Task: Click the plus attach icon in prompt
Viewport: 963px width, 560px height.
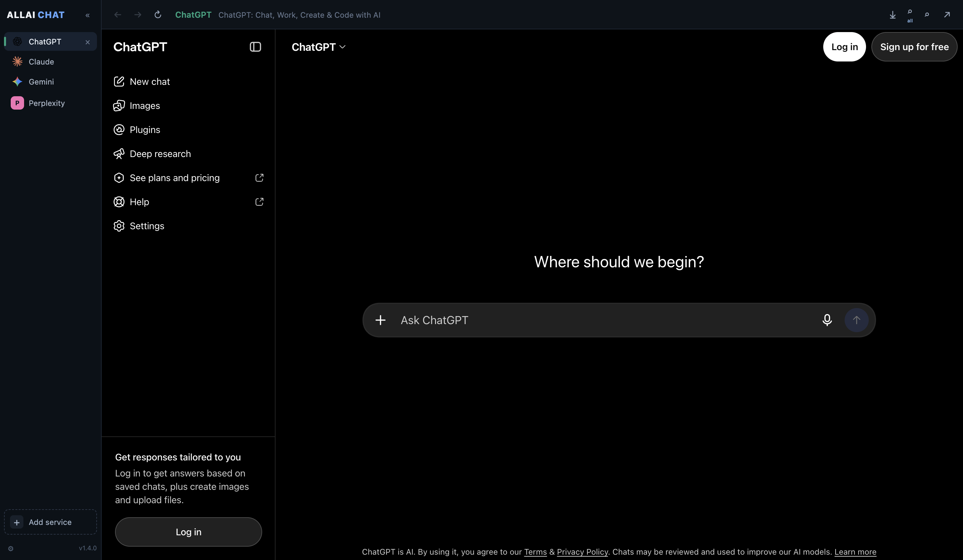Action: click(x=380, y=320)
